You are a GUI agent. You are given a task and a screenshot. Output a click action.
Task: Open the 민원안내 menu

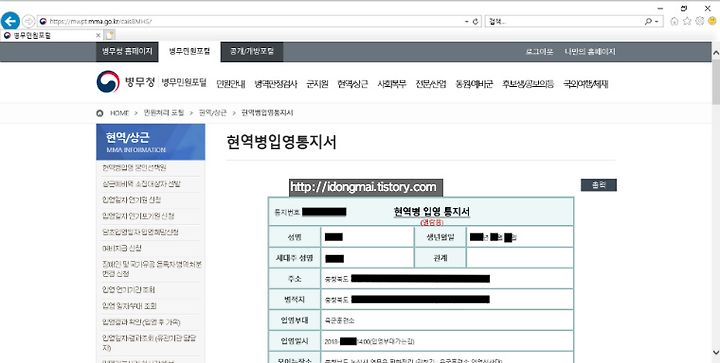[231, 84]
